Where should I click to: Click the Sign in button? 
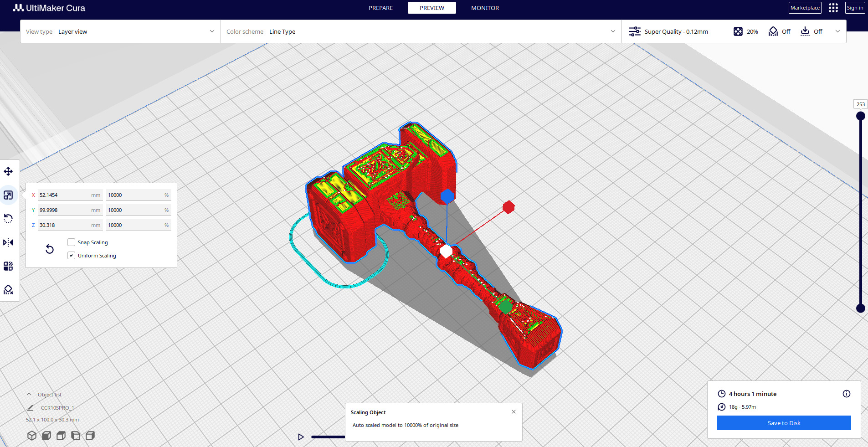point(855,8)
